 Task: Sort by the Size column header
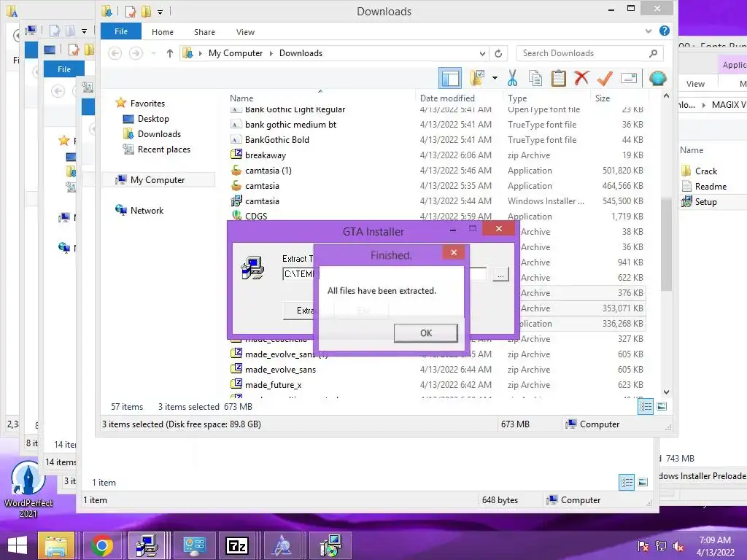(603, 98)
